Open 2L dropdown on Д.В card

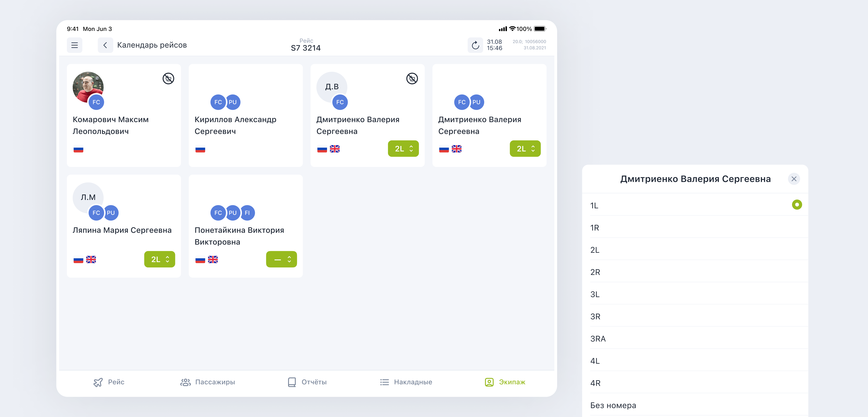[x=403, y=149]
